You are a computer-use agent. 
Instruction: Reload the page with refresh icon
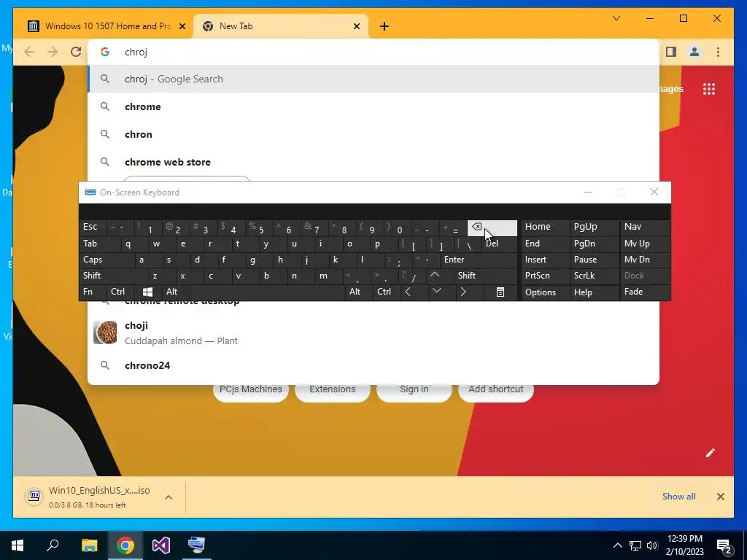coord(76,52)
